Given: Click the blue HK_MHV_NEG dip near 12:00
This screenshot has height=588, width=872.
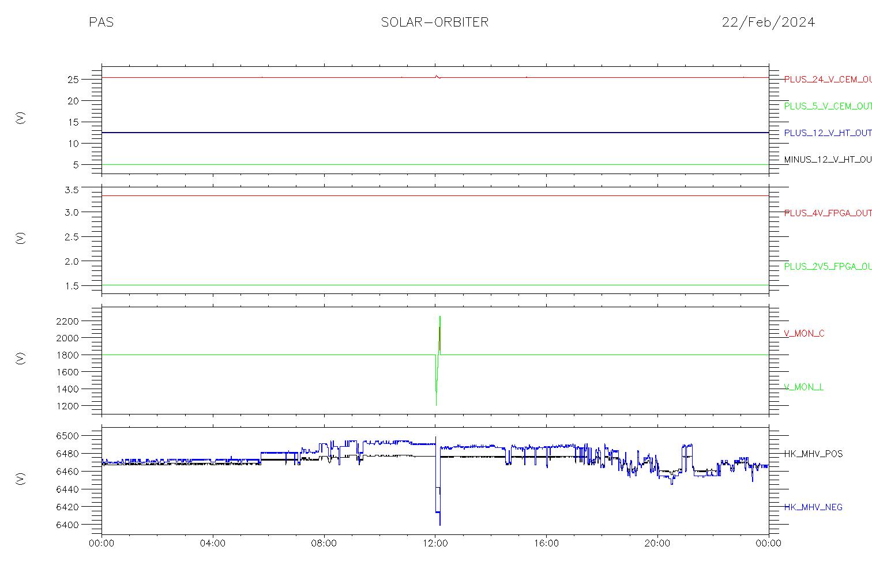Looking at the screenshot, I should [x=439, y=523].
